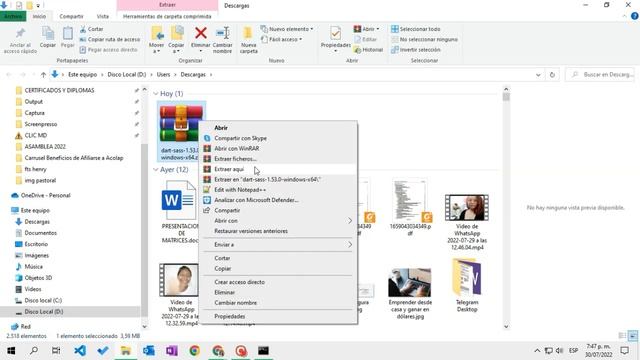This screenshot has height=360, width=640.
Task: Click the refresh button beside address bar
Action: [x=552, y=75]
